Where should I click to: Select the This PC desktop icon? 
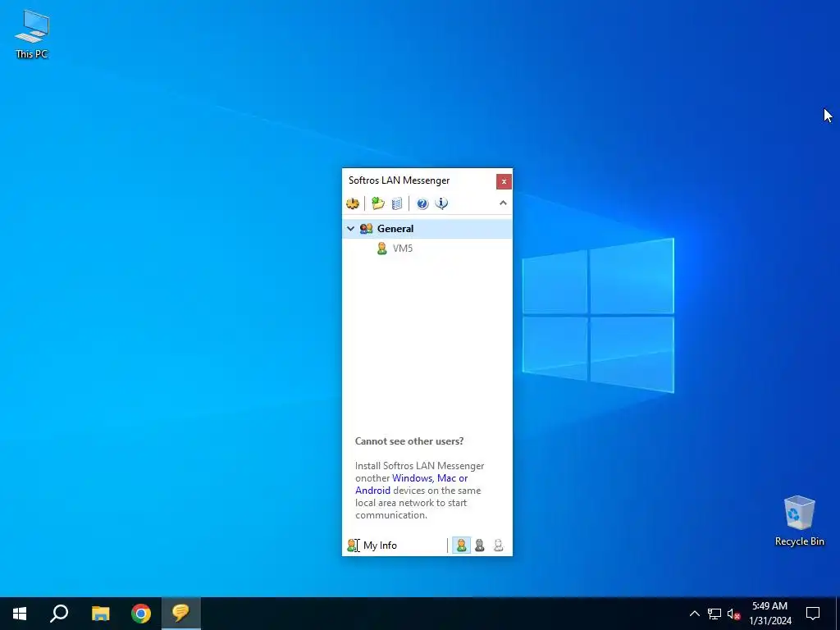32,34
